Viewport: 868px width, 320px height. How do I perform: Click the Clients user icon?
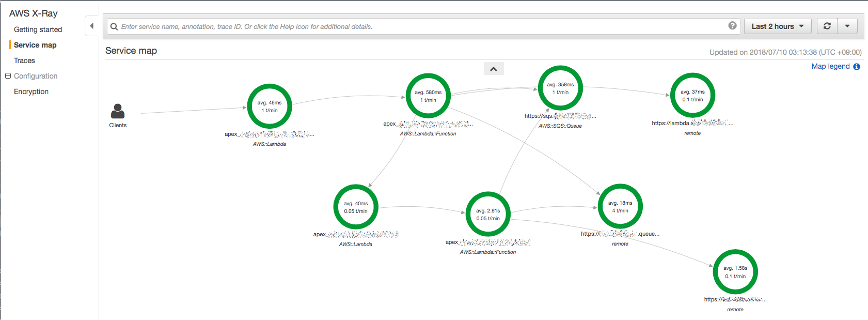[x=118, y=111]
